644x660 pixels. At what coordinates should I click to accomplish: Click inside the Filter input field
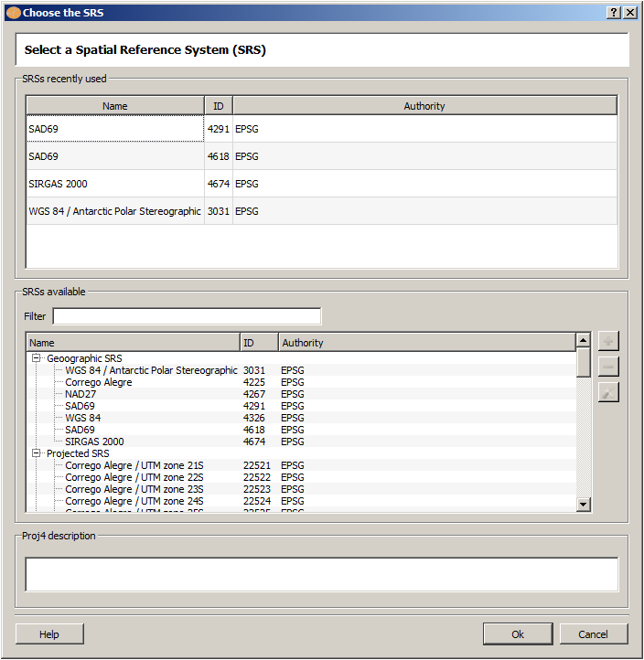click(x=187, y=316)
